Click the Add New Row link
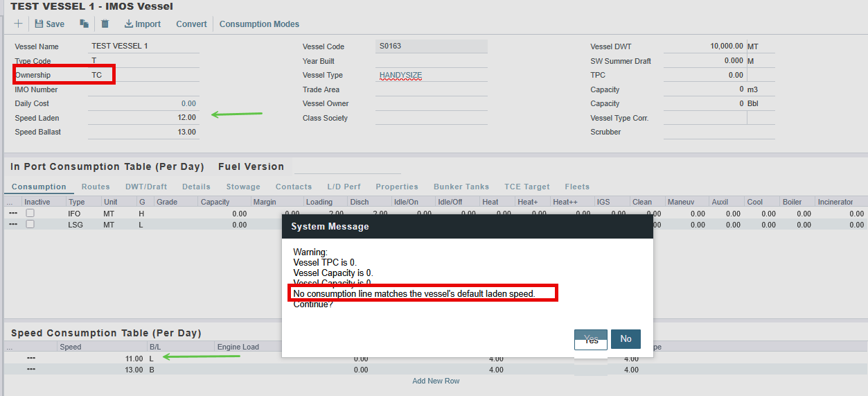The width and height of the screenshot is (868, 396). click(436, 381)
